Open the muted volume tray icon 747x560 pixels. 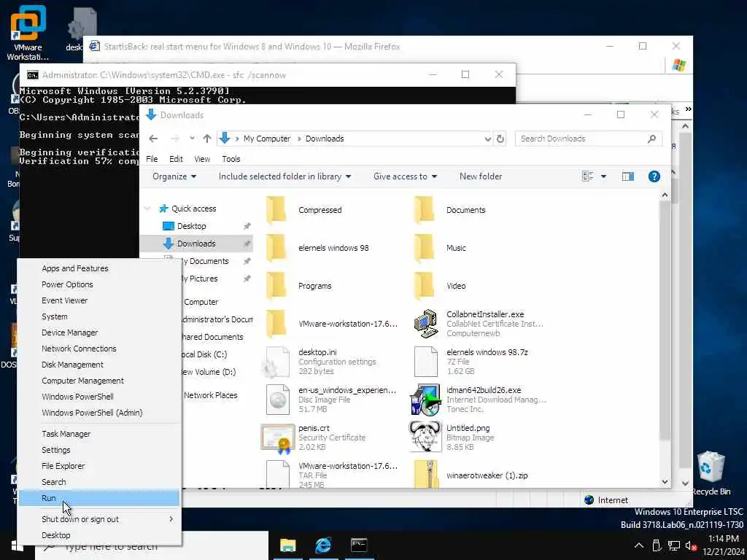tap(691, 545)
